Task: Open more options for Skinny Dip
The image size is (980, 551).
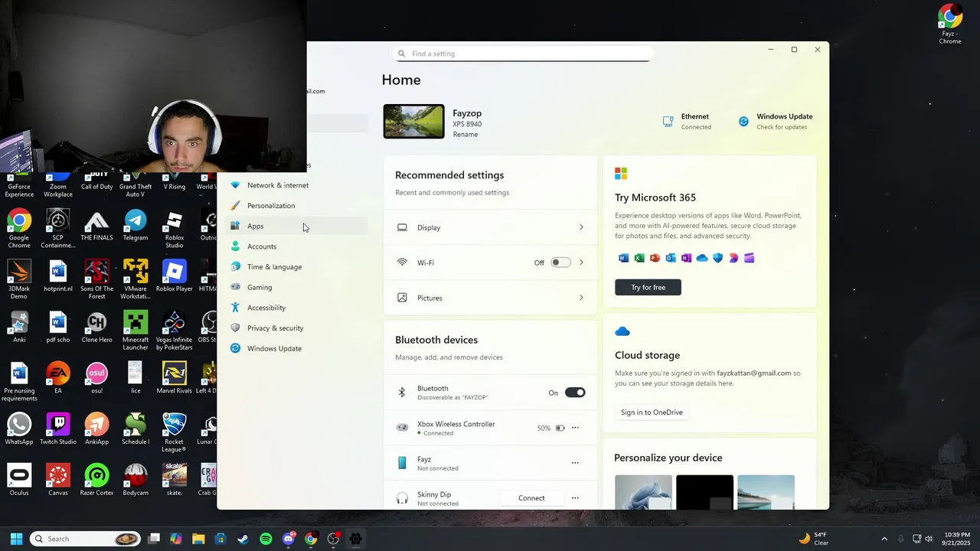Action: [x=575, y=498]
